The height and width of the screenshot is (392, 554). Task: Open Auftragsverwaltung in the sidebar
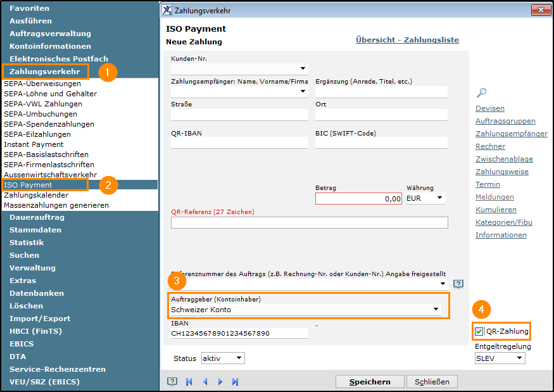(50, 34)
